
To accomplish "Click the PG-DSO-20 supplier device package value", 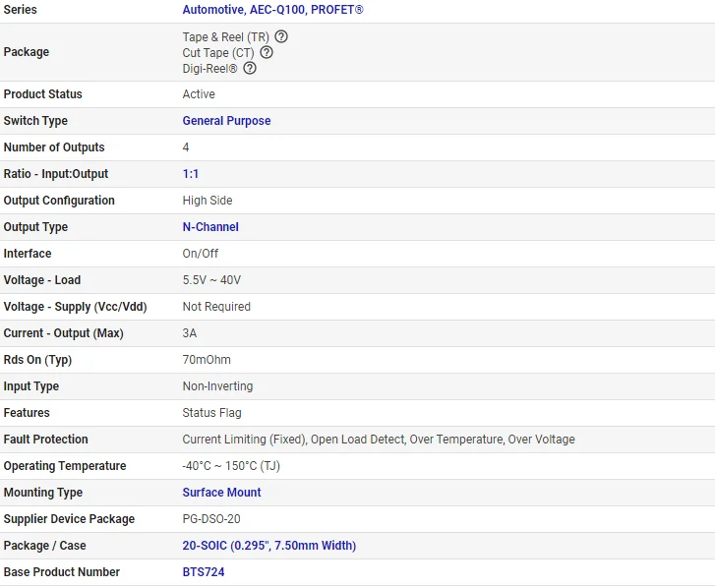I will click(x=213, y=519).
